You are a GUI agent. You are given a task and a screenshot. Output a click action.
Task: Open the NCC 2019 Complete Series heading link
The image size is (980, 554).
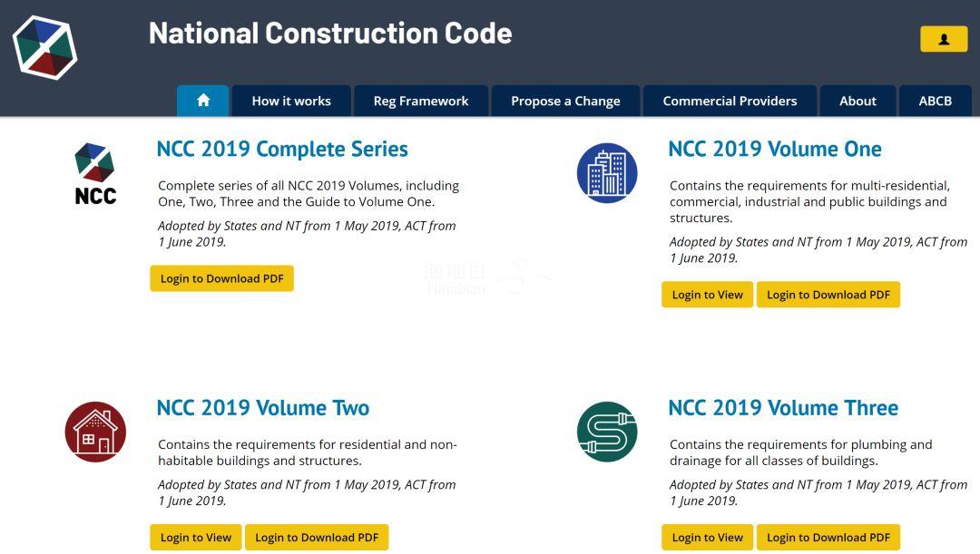(282, 149)
